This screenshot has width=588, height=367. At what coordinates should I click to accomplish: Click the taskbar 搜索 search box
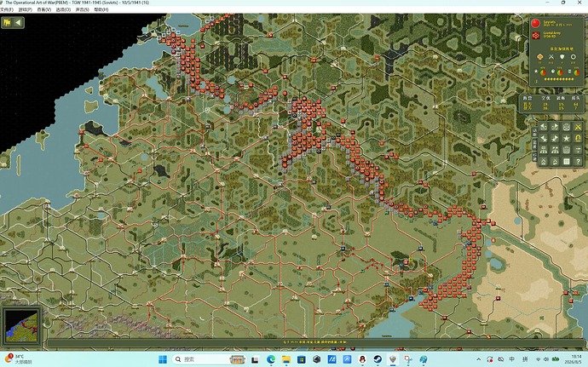210,359
